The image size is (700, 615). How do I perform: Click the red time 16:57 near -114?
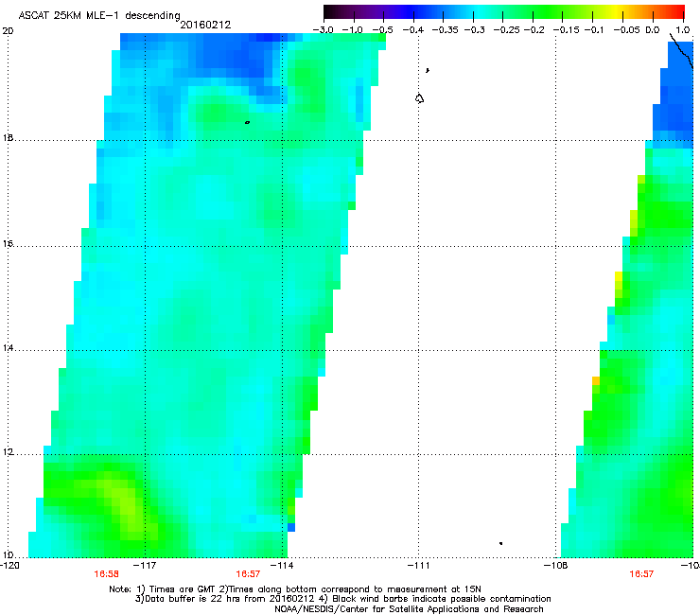(248, 574)
